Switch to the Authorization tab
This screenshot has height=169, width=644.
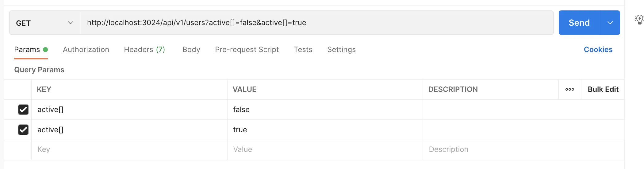point(86,50)
